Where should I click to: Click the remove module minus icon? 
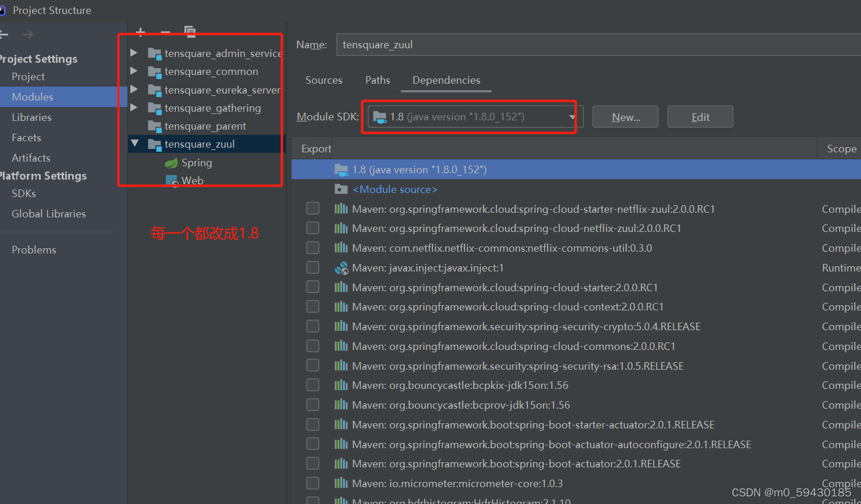pos(165,33)
